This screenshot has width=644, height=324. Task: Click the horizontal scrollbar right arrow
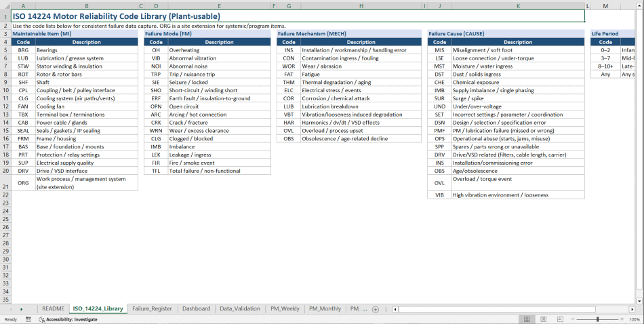(632, 309)
